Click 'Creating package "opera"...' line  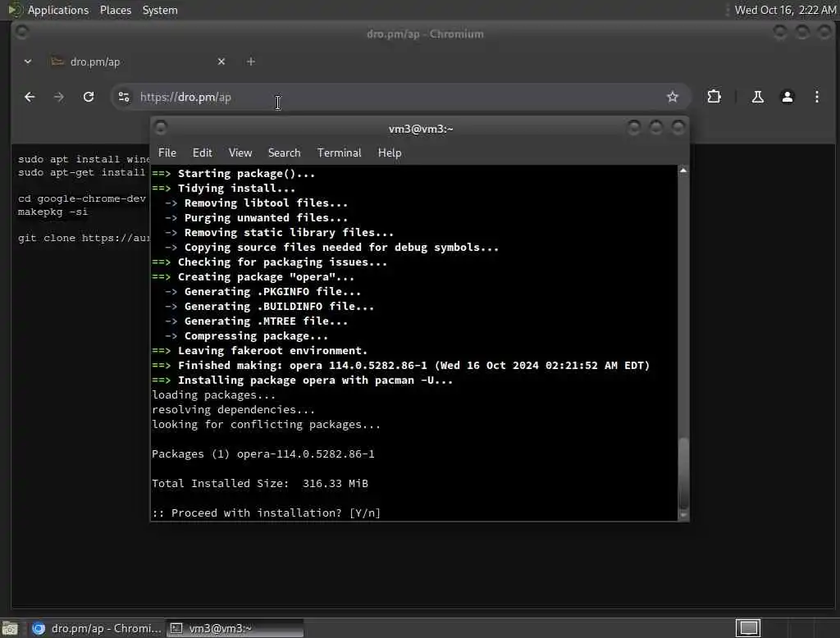[x=253, y=277]
